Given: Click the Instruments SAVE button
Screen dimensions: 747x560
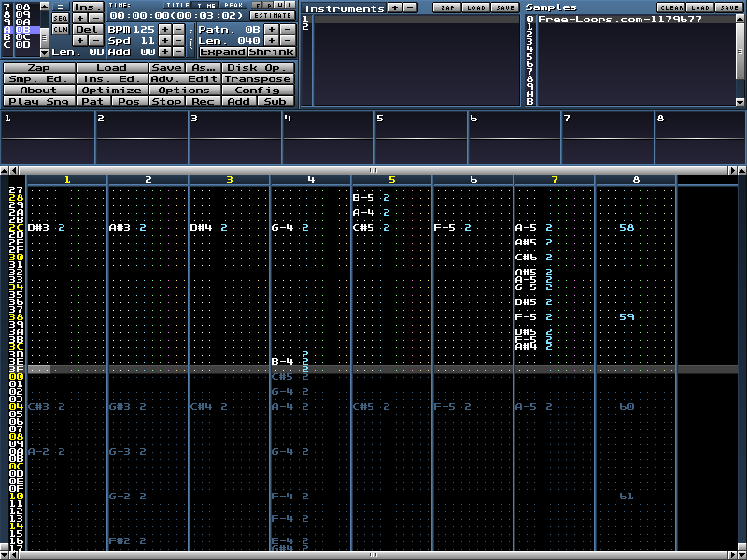Looking at the screenshot, I should (x=505, y=7).
